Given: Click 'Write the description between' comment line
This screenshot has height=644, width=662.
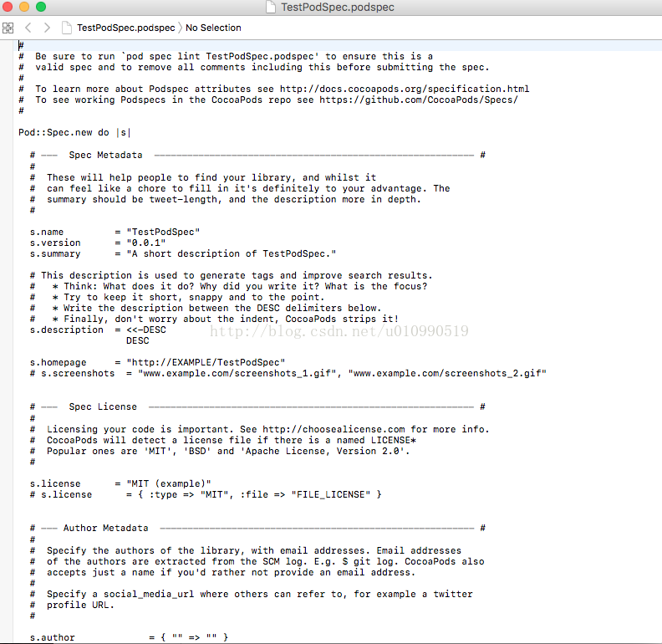Looking at the screenshot, I should pyautogui.click(x=206, y=308).
